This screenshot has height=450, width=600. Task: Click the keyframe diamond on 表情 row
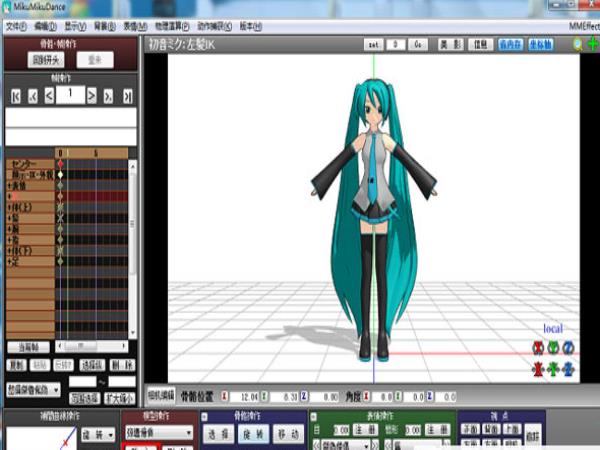(60, 186)
